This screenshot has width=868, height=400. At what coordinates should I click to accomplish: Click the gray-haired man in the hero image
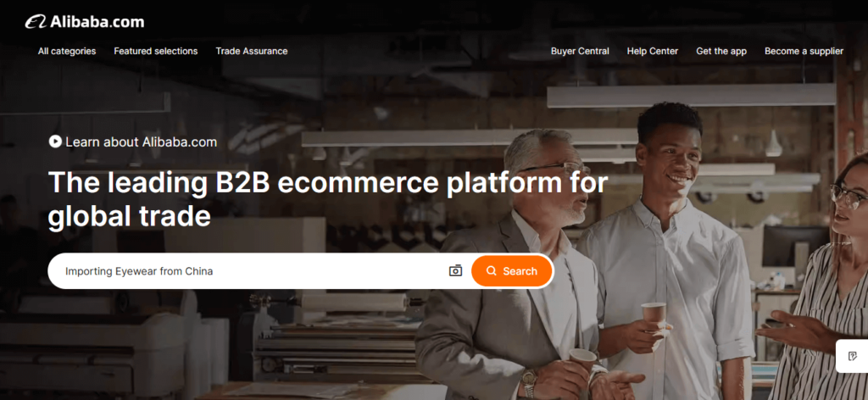coord(518,265)
